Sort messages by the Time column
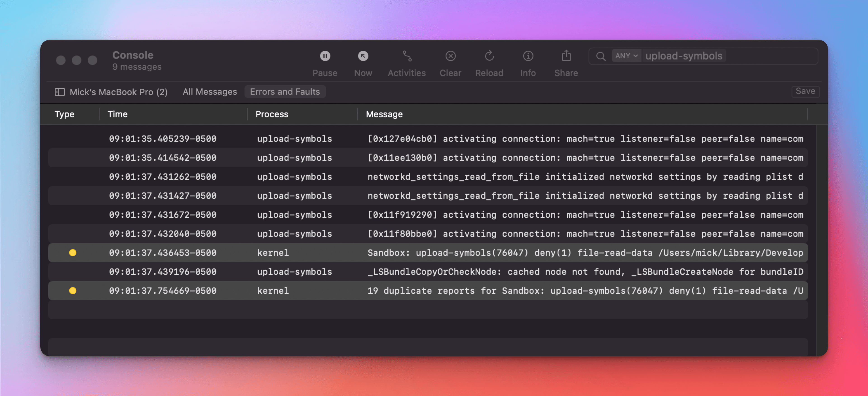The image size is (868, 396). pyautogui.click(x=117, y=114)
